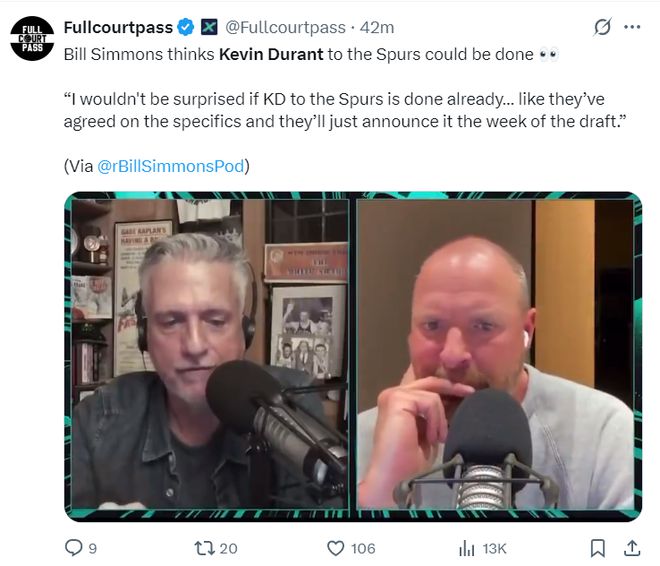
Task: Click the Fullcourtpass display name
Action: 118,27
